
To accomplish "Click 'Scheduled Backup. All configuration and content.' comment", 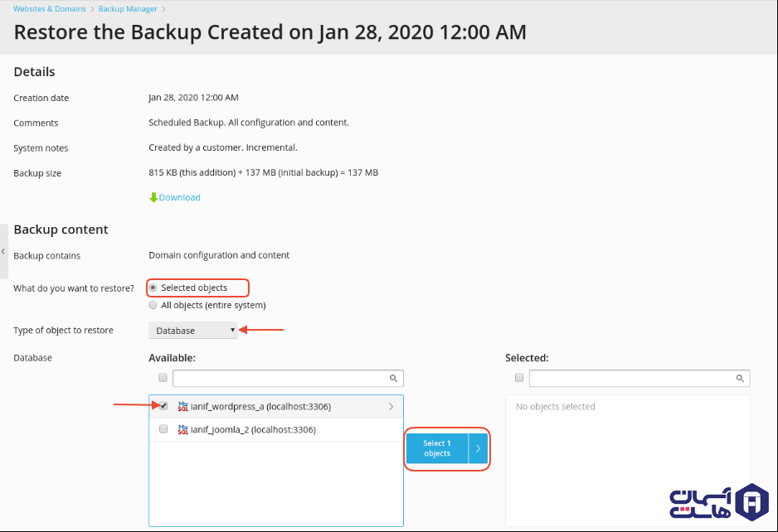I will click(249, 123).
